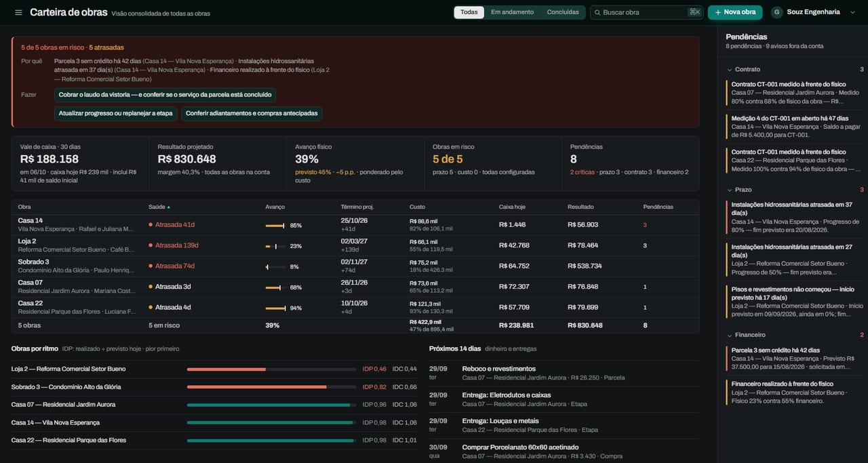This screenshot has width=868, height=463.
Task: Click the Loja 2 IDP progress bar
Action: [271, 369]
